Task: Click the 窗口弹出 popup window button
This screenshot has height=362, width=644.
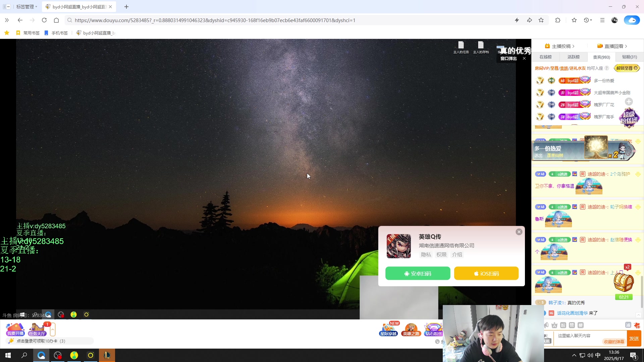Action: coord(508,59)
